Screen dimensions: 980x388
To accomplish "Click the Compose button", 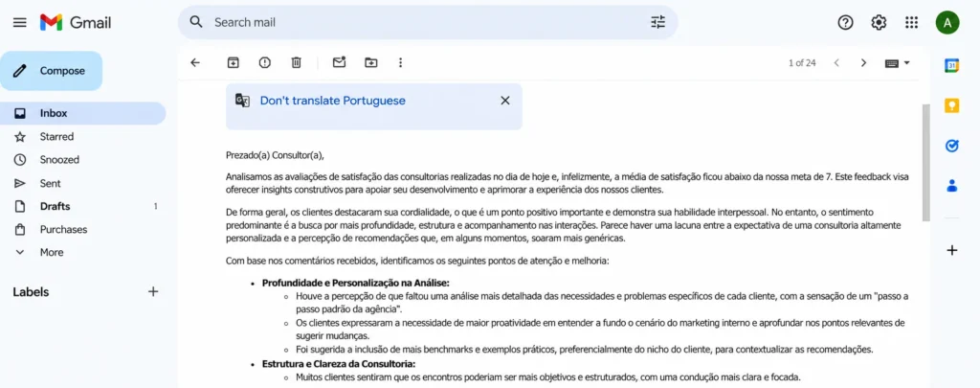I will pyautogui.click(x=52, y=71).
